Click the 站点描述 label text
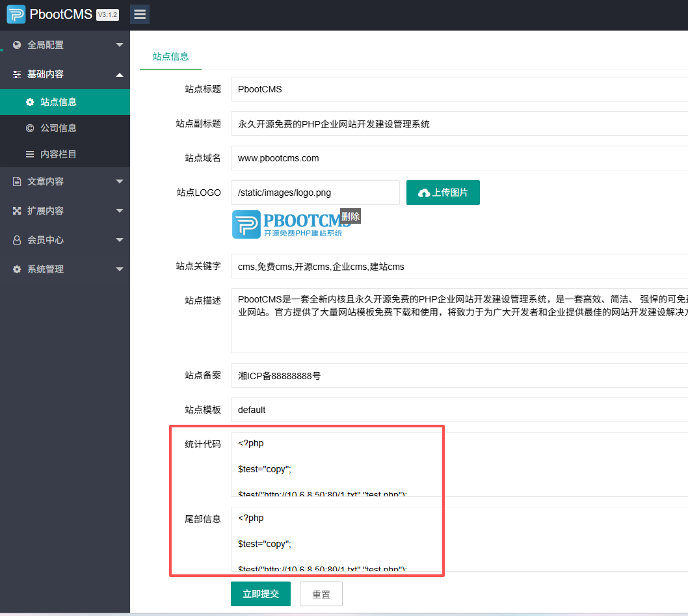 tap(203, 301)
